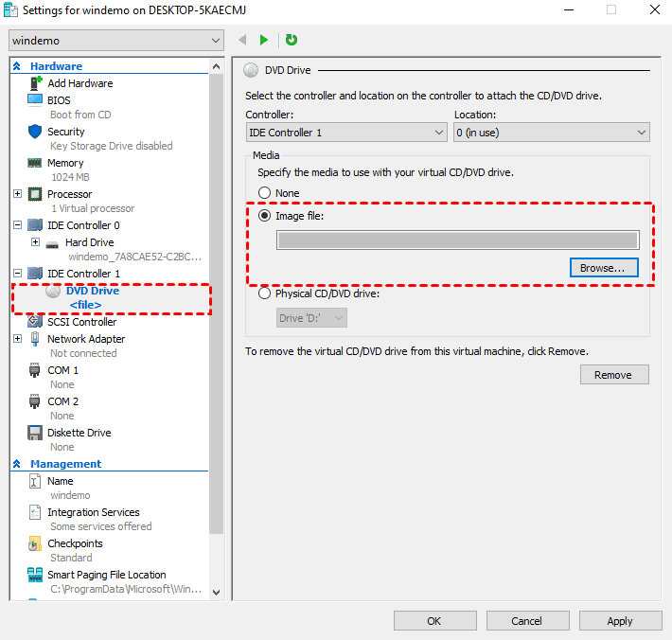Open the windemo virtual machine dropdown

click(x=116, y=41)
